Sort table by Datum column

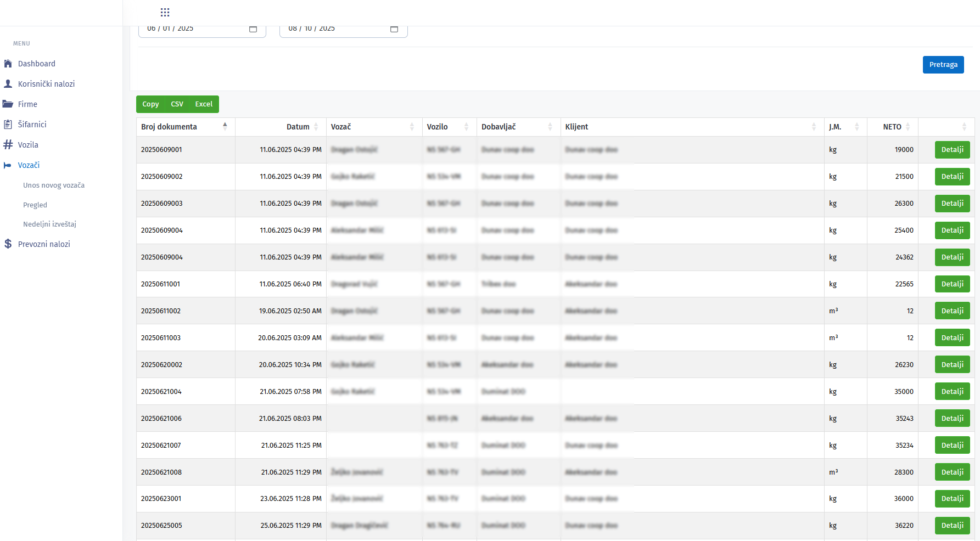[x=298, y=127]
